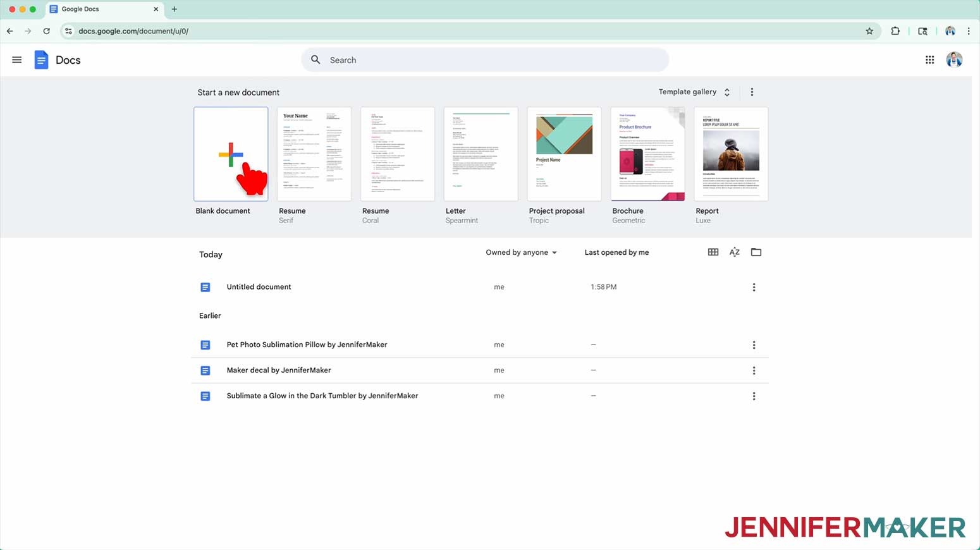980x550 pixels.
Task: Click the browser address bar URL
Action: (x=134, y=31)
